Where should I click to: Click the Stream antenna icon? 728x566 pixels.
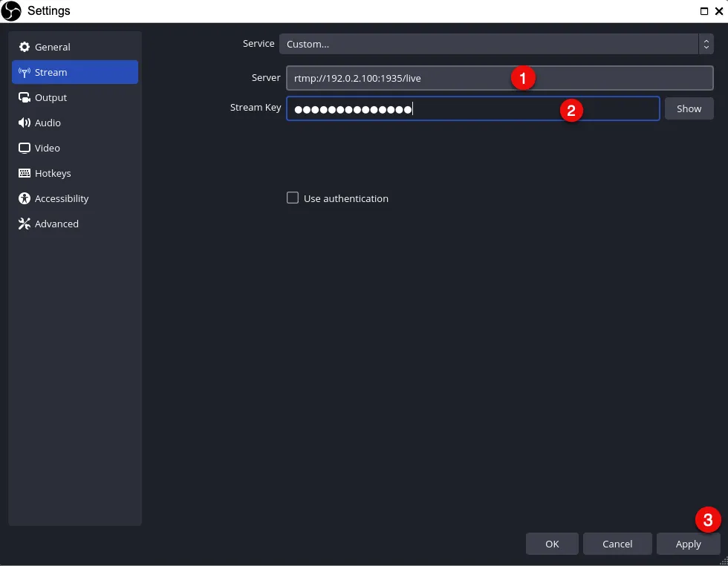point(24,73)
